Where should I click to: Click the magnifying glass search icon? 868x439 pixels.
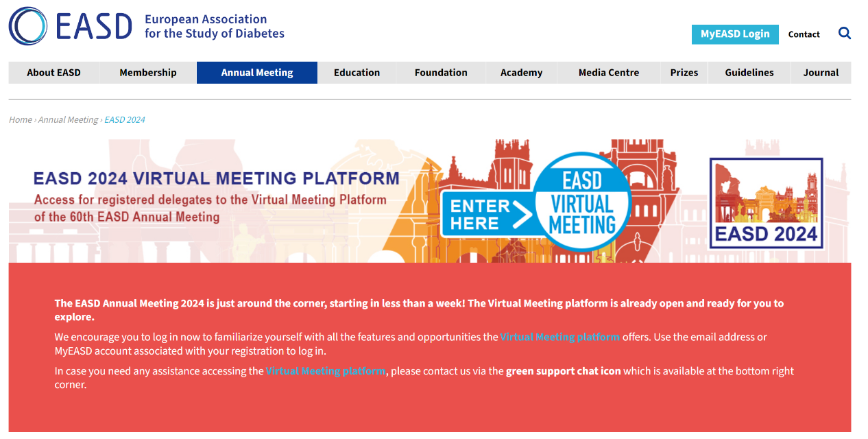tap(845, 34)
